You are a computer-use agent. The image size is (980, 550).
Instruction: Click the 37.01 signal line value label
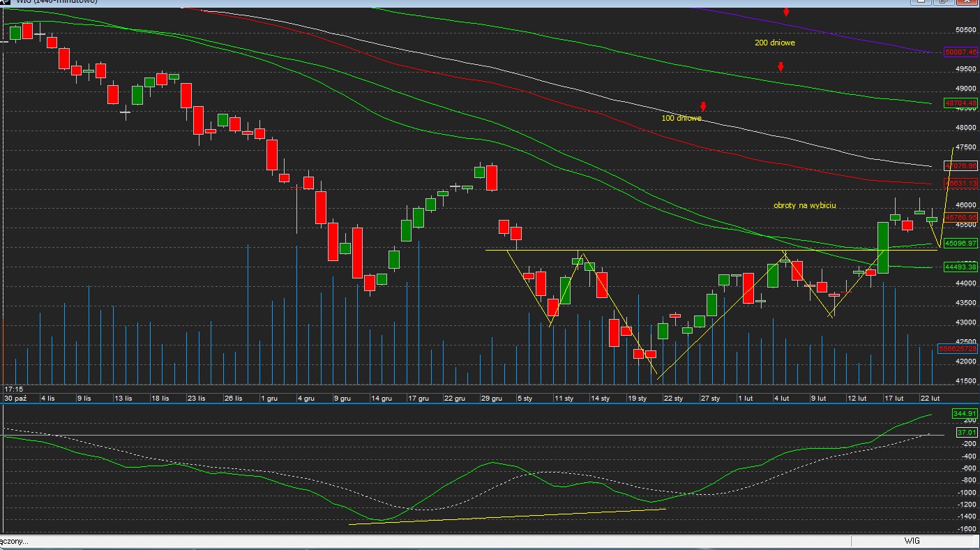point(965,433)
